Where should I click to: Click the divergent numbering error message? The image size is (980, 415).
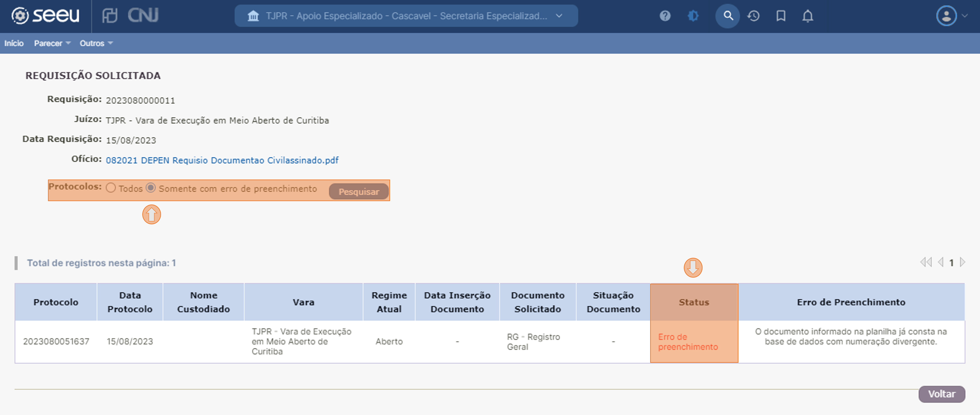point(851,337)
